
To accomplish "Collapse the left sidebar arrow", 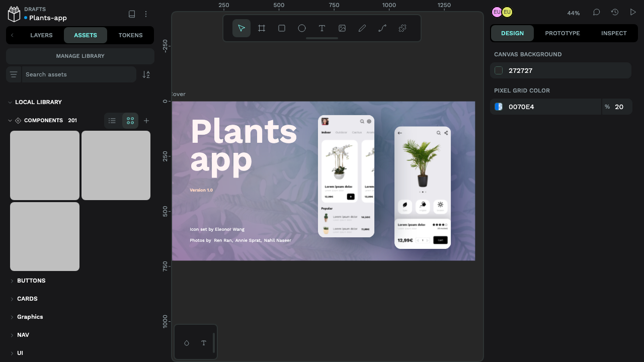I will (12, 35).
